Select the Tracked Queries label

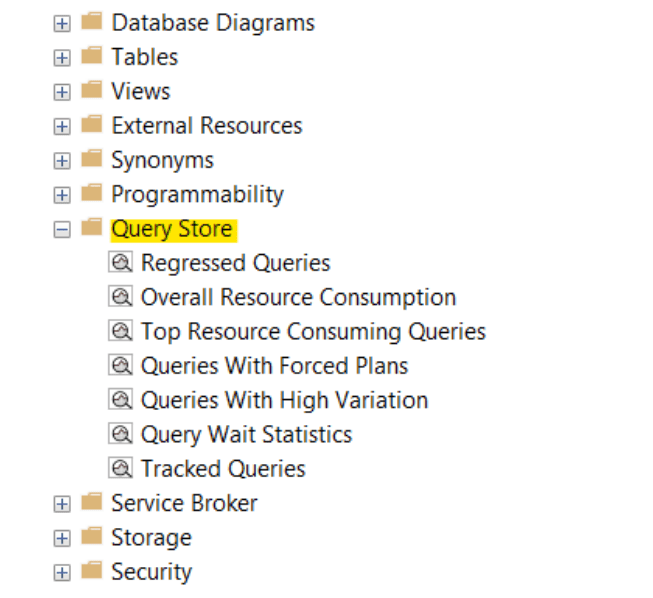pos(224,468)
